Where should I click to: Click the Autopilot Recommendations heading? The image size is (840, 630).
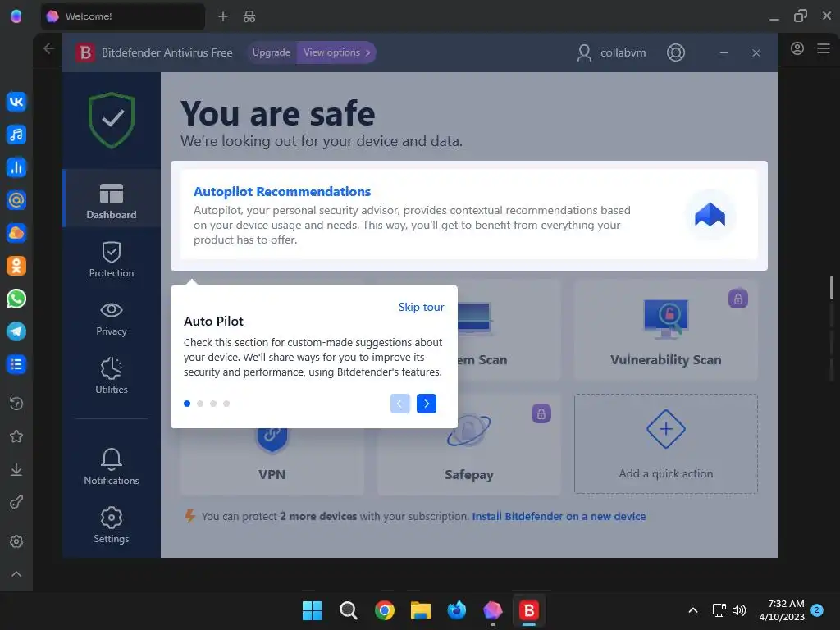click(x=282, y=192)
